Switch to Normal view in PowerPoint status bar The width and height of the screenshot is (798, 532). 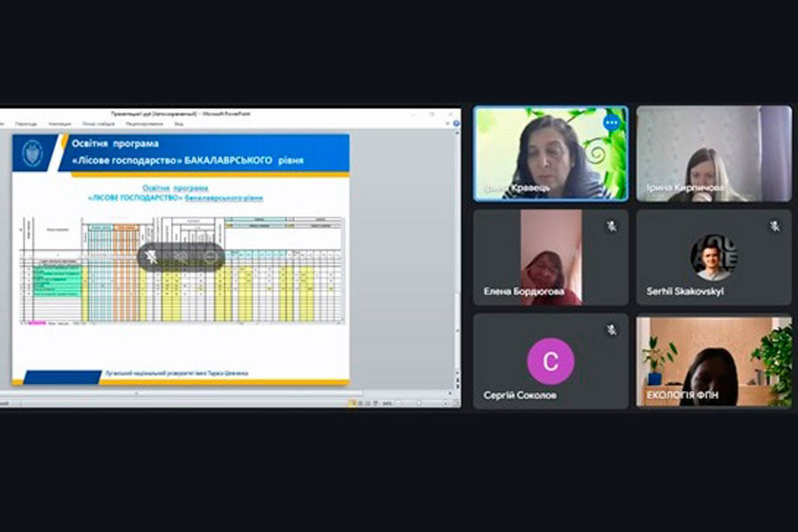352,403
